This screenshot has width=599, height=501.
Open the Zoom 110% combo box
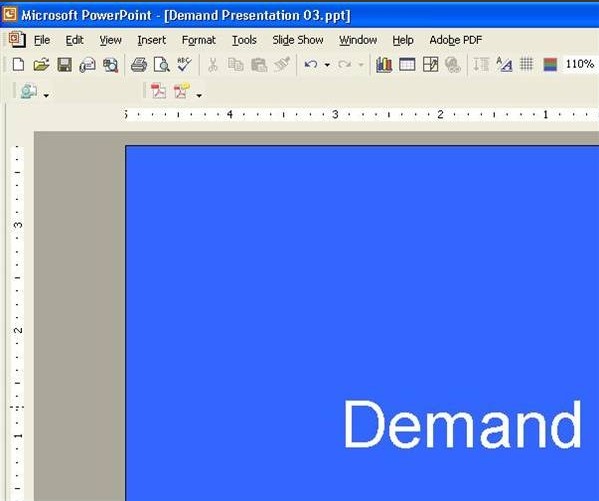[x=581, y=64]
